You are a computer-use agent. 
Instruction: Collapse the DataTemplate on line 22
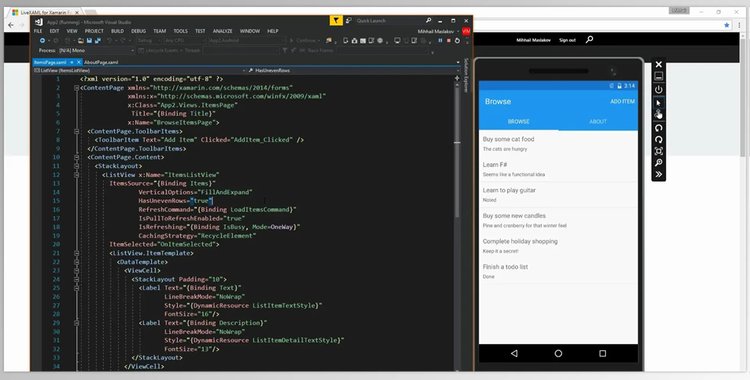pyautogui.click(x=77, y=262)
